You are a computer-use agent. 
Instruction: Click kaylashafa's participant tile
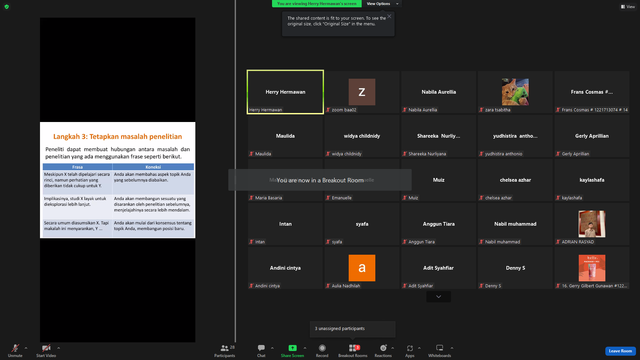(591, 180)
